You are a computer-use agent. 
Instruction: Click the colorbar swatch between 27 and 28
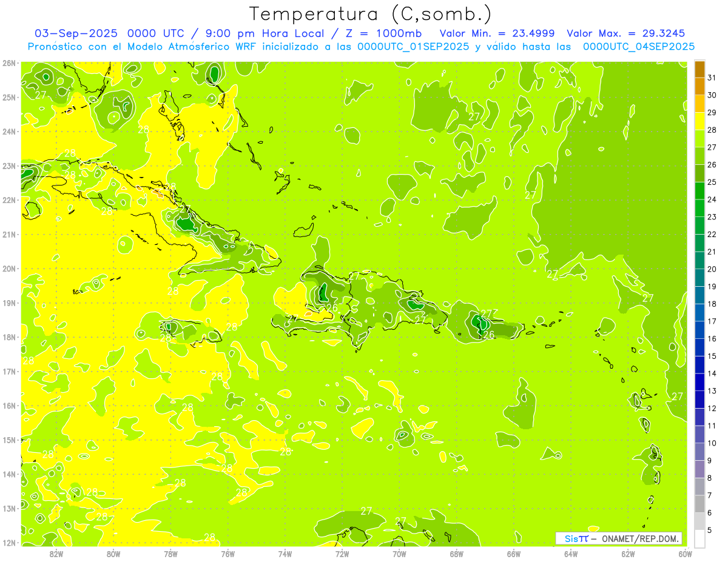coord(699,139)
